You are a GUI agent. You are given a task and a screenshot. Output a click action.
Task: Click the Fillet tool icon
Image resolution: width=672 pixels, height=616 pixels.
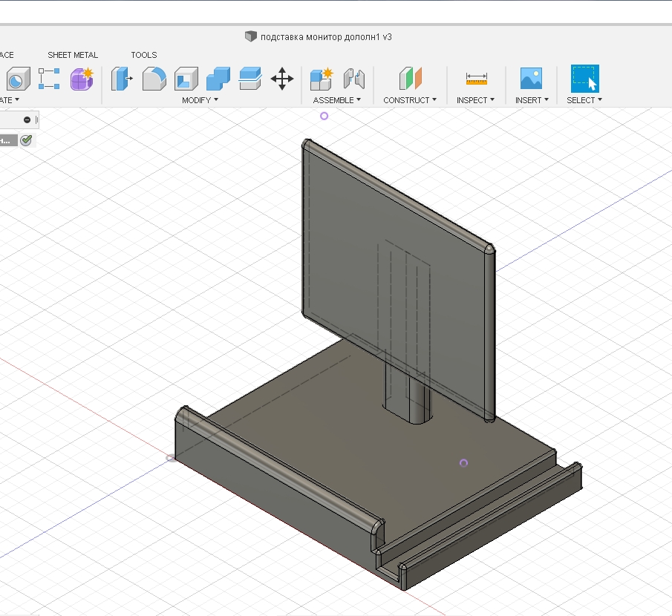coord(154,78)
